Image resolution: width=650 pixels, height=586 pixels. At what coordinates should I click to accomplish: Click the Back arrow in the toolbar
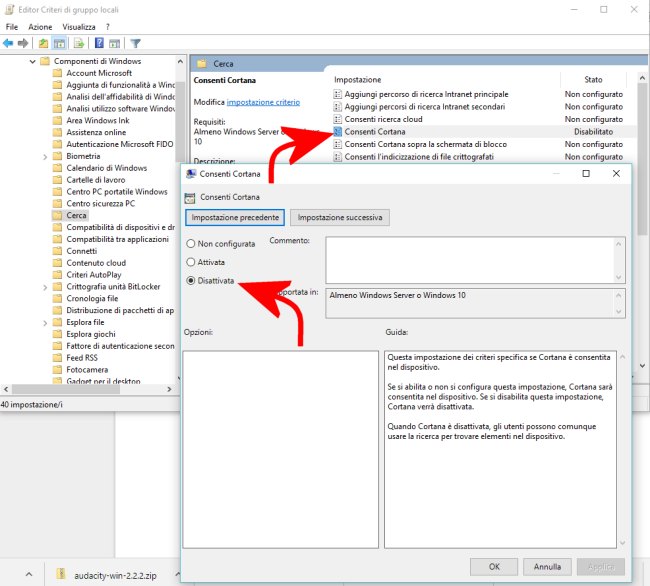click(9, 44)
